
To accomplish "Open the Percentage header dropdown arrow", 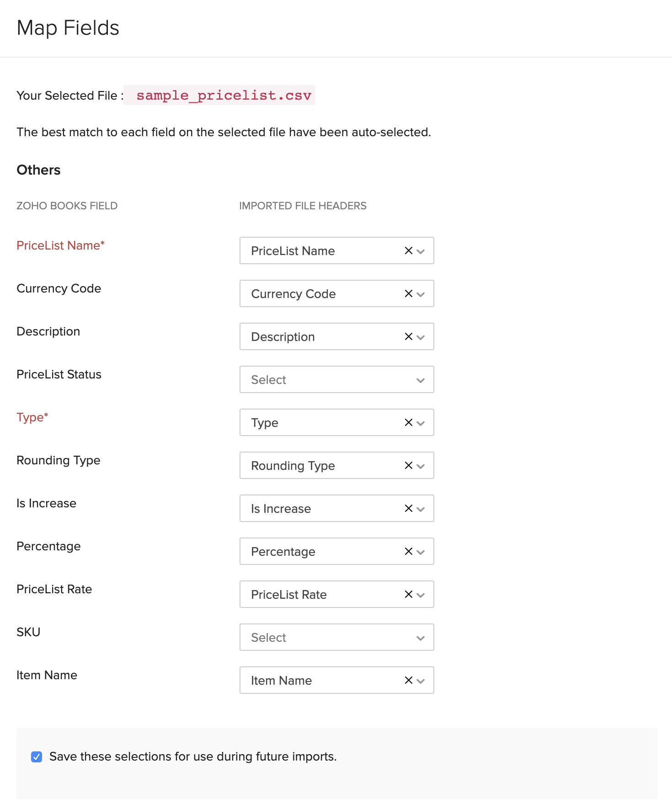I will (421, 552).
